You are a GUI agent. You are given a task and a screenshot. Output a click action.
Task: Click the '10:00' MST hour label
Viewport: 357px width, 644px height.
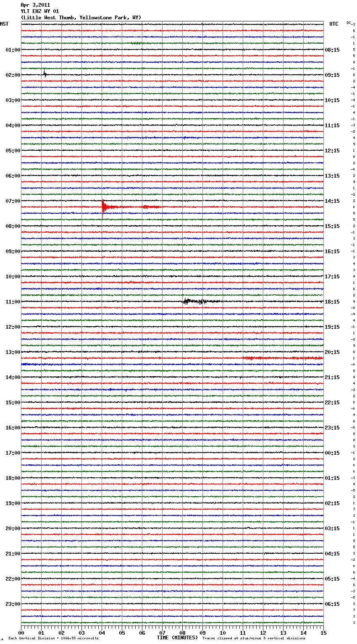pos(13,277)
